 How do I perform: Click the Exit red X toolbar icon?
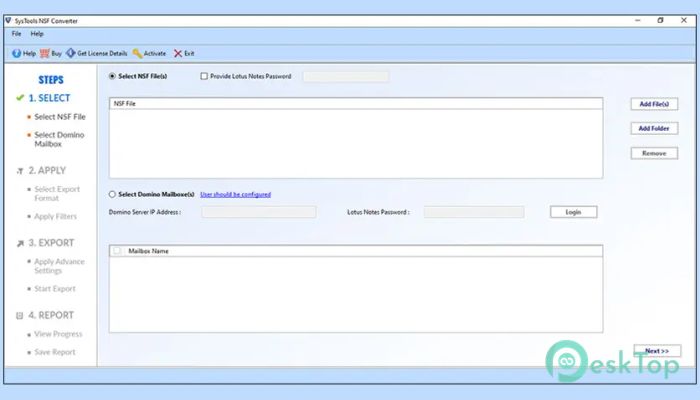(178, 54)
